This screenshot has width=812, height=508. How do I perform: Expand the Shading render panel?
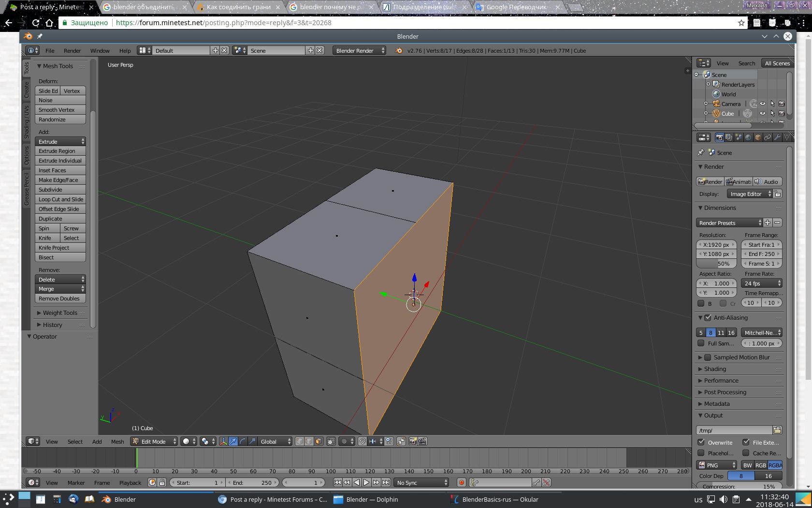pos(715,369)
